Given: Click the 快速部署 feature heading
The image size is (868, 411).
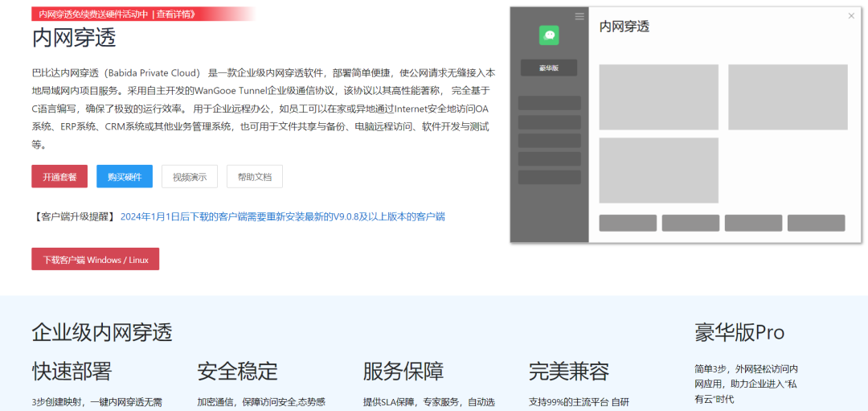Looking at the screenshot, I should coord(72,371).
